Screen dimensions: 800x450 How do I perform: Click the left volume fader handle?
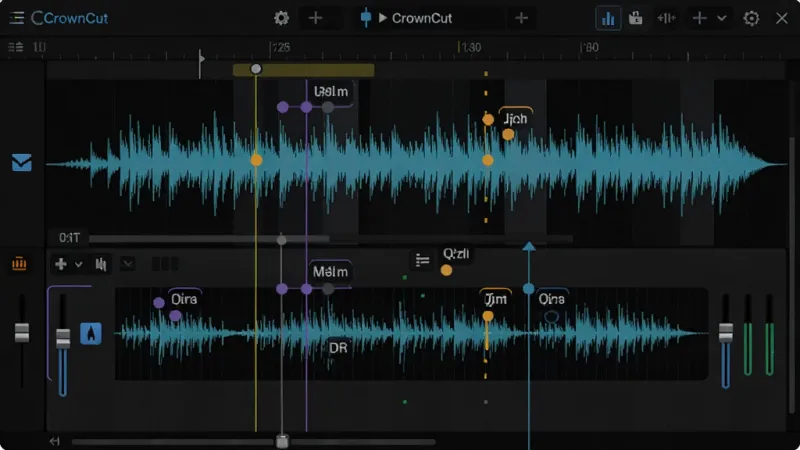[x=22, y=332]
